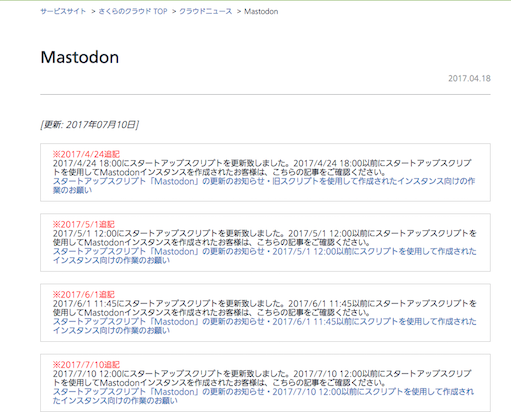Open the 旧スクリプト instance notice link
This screenshot has width=511, height=412.
[264, 186]
